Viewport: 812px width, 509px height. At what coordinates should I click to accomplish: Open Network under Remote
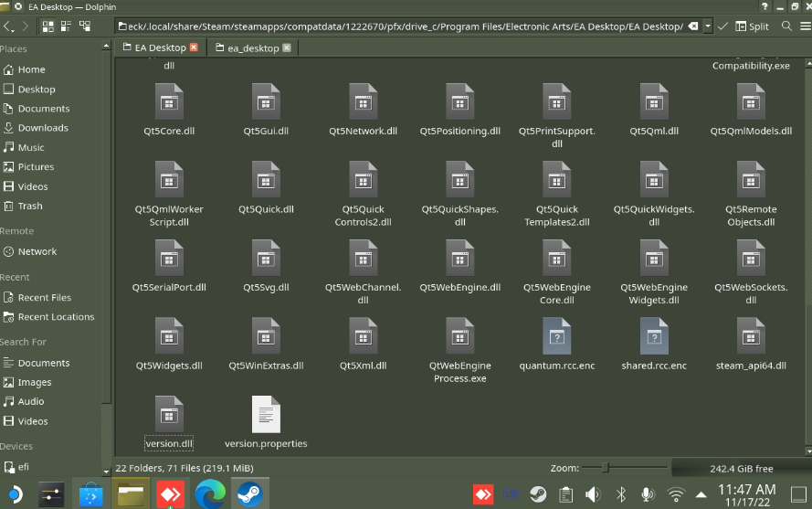coord(37,251)
